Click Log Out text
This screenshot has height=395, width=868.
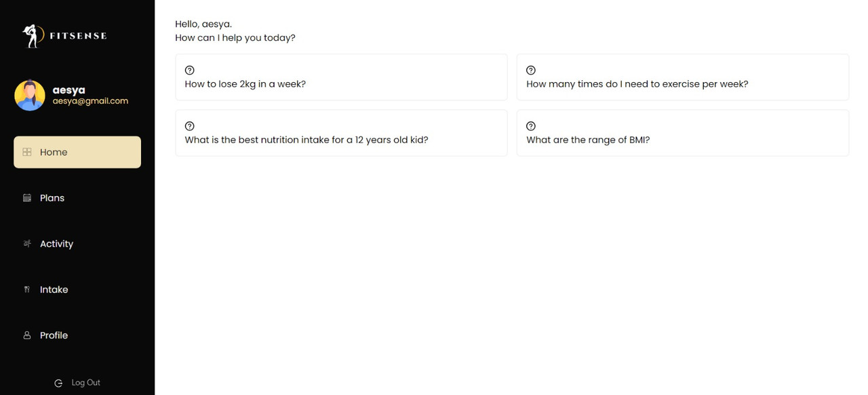(86, 383)
